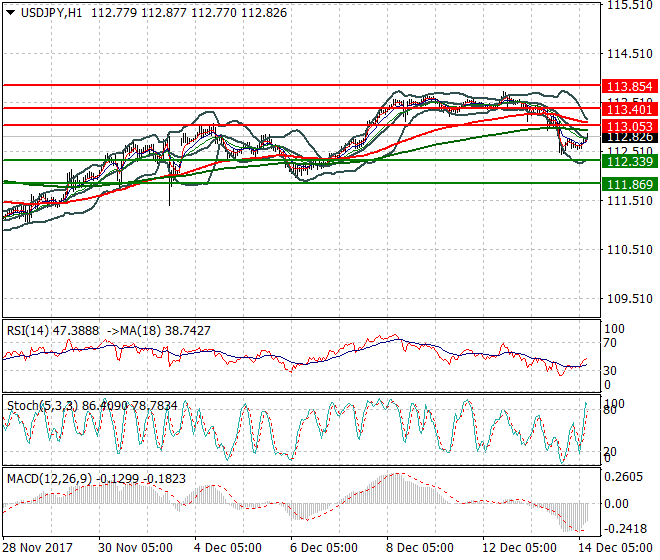Viewport: 660px width, 560px height.
Task: Click the RSI(14) 47.3888 indicator label
Action: tap(53, 331)
